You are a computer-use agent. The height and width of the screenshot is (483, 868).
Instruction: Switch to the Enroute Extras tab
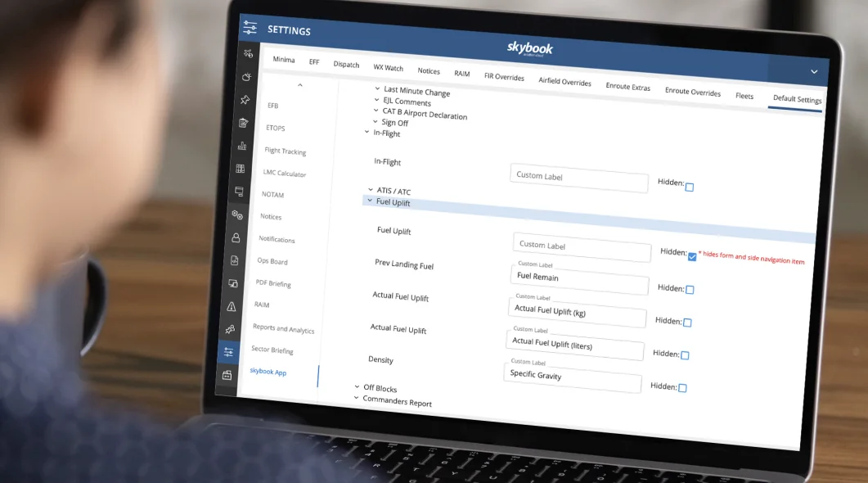627,87
